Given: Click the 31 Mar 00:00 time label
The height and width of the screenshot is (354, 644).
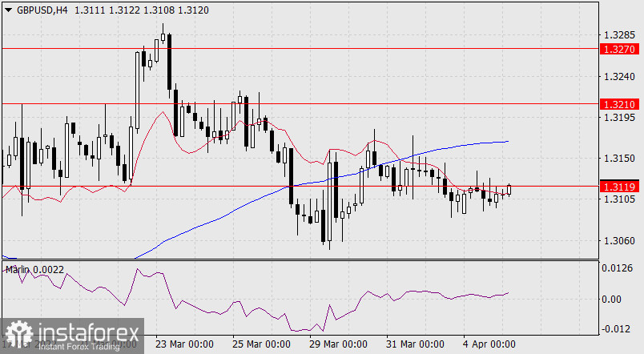Looking at the screenshot, I should click(415, 344).
